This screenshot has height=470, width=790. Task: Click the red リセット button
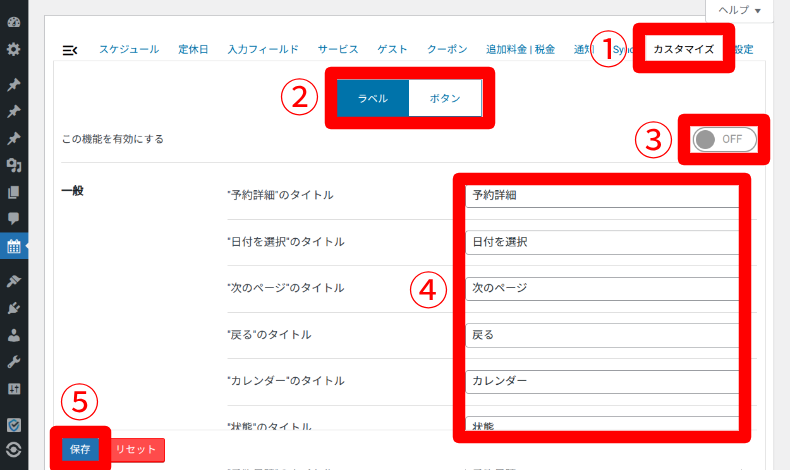(136, 449)
